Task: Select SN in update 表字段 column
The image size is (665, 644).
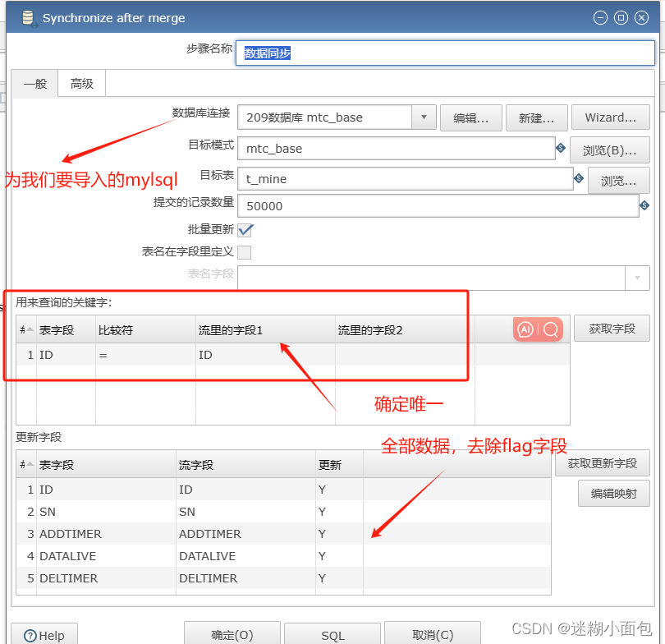Action: (107, 512)
